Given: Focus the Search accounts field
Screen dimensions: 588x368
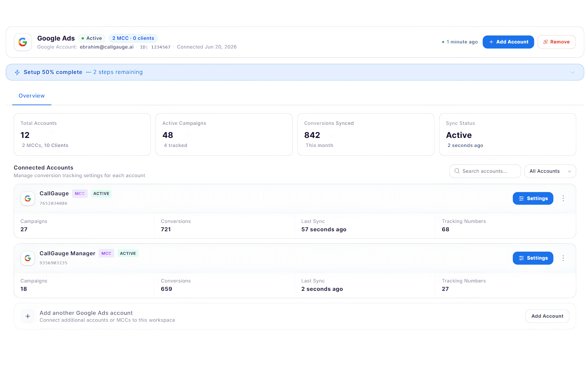Looking at the screenshot, I should pos(485,171).
